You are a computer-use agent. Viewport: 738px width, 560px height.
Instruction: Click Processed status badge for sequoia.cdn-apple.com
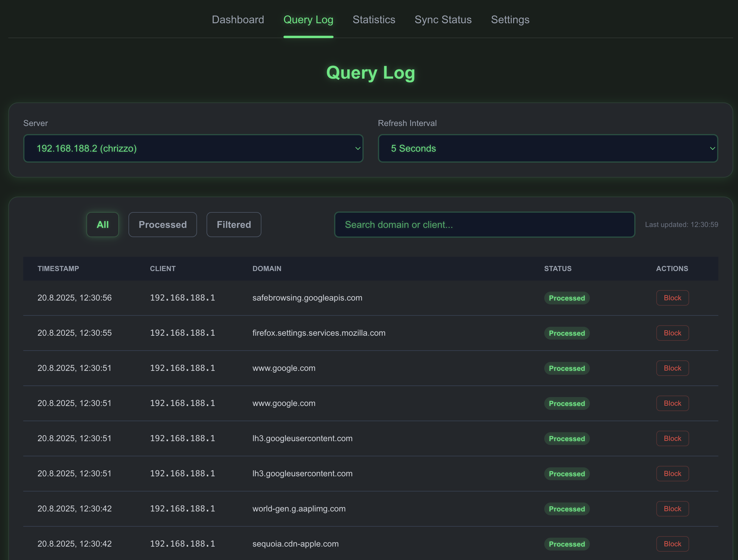(x=567, y=544)
